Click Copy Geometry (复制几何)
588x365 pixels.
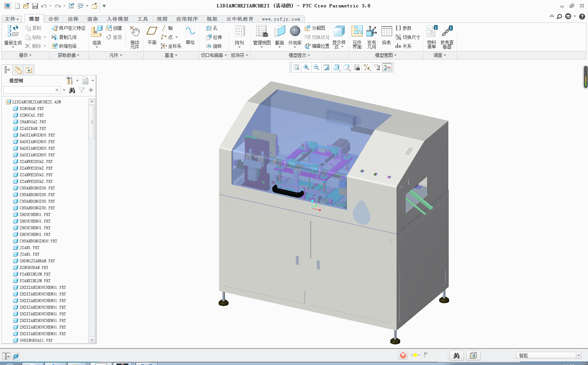[x=64, y=37]
